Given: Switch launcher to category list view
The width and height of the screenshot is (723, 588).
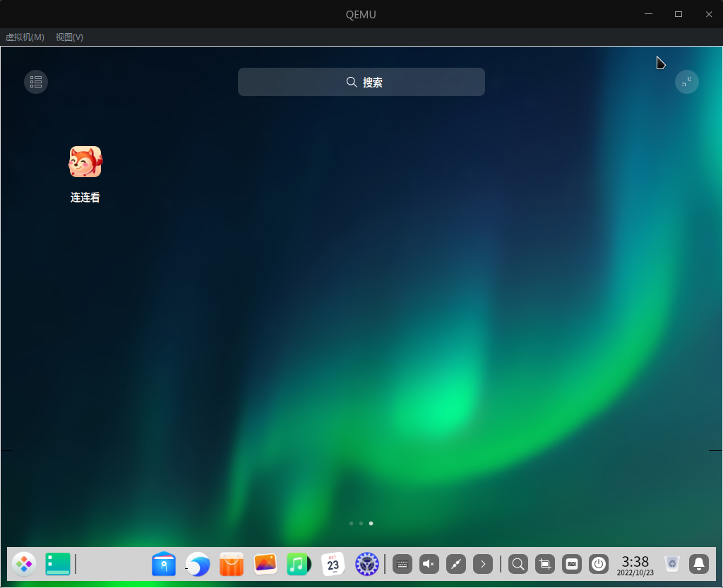Looking at the screenshot, I should coord(36,82).
